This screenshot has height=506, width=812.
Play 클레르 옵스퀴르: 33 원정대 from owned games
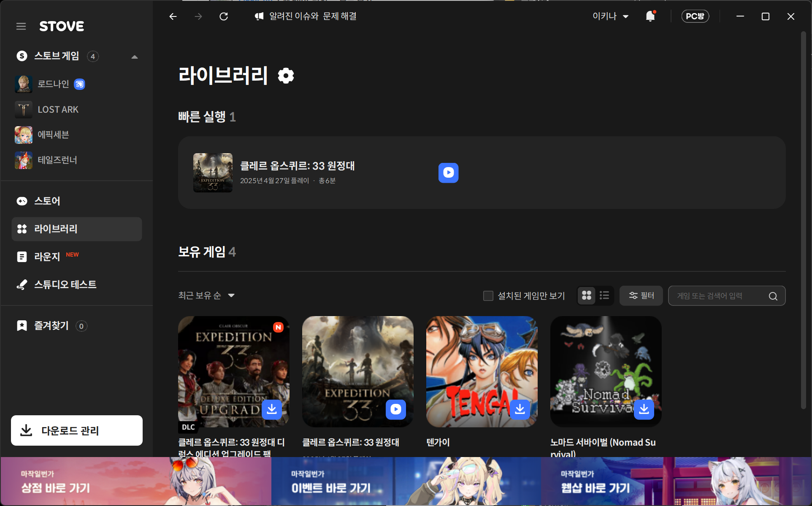click(x=396, y=409)
